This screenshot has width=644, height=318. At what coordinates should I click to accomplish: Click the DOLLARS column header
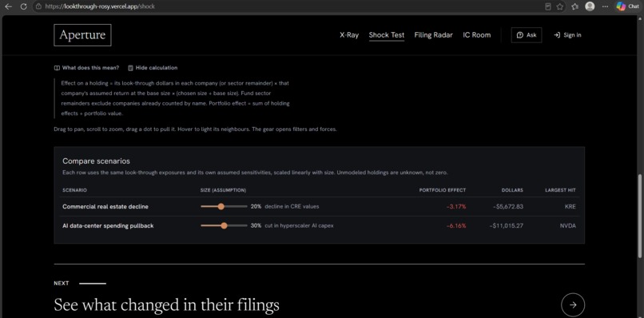(513, 190)
